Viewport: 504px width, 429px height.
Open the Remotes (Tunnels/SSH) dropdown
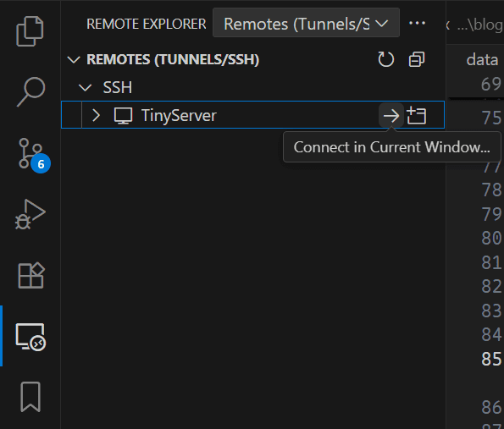[x=306, y=23]
